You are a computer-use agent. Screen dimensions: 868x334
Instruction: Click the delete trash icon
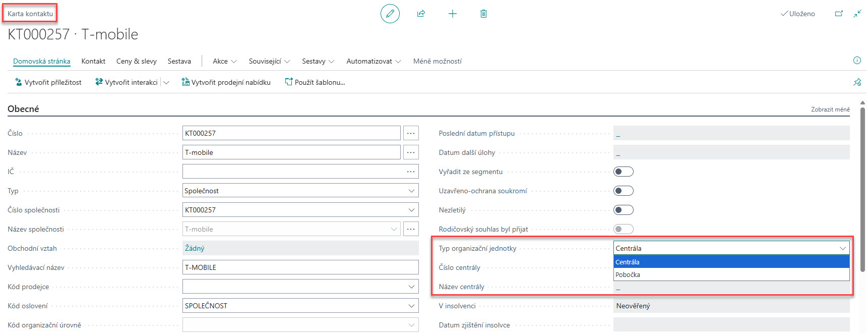[483, 14]
